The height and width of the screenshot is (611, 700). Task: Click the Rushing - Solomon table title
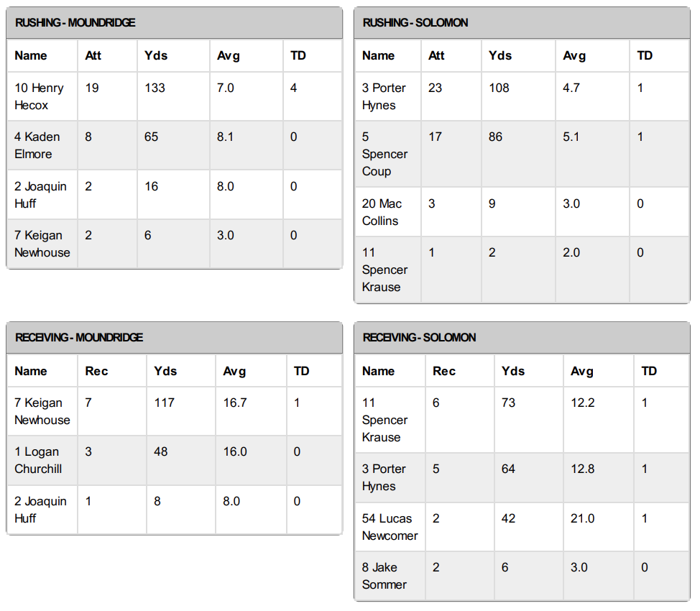tap(415, 23)
